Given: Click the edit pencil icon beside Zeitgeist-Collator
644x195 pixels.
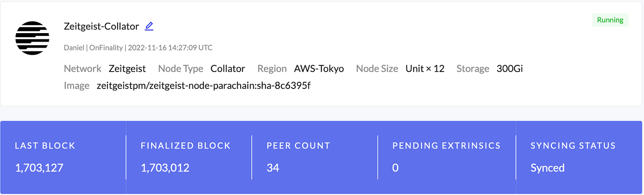Looking at the screenshot, I should [x=149, y=26].
